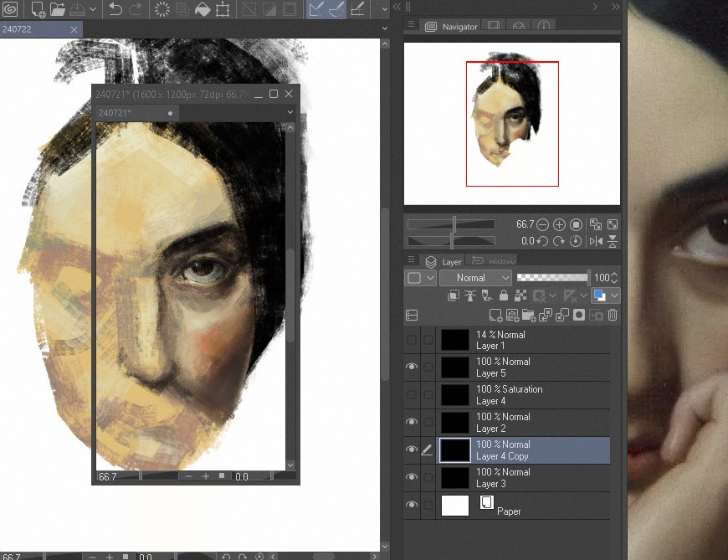728x560 pixels.
Task: Switch to the 240722 canvas tab
Action: pos(41,28)
